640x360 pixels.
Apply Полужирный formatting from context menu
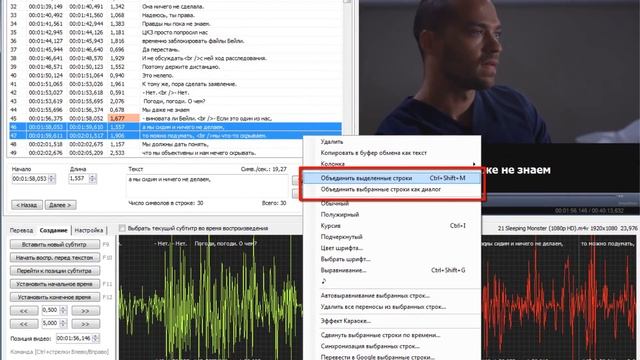pyautogui.click(x=340, y=215)
